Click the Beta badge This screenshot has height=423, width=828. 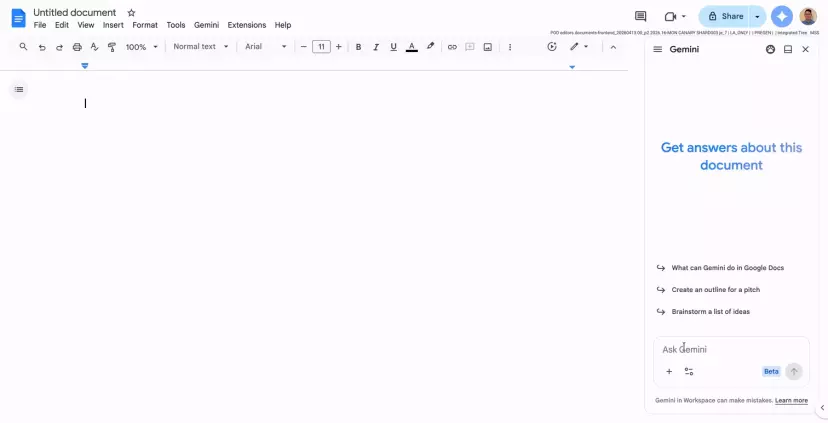point(771,371)
